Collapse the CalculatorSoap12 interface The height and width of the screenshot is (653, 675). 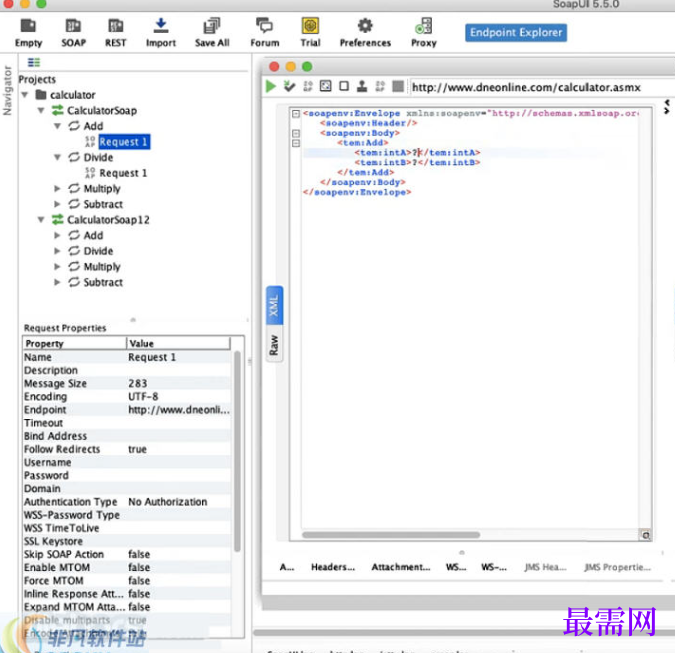coord(41,220)
